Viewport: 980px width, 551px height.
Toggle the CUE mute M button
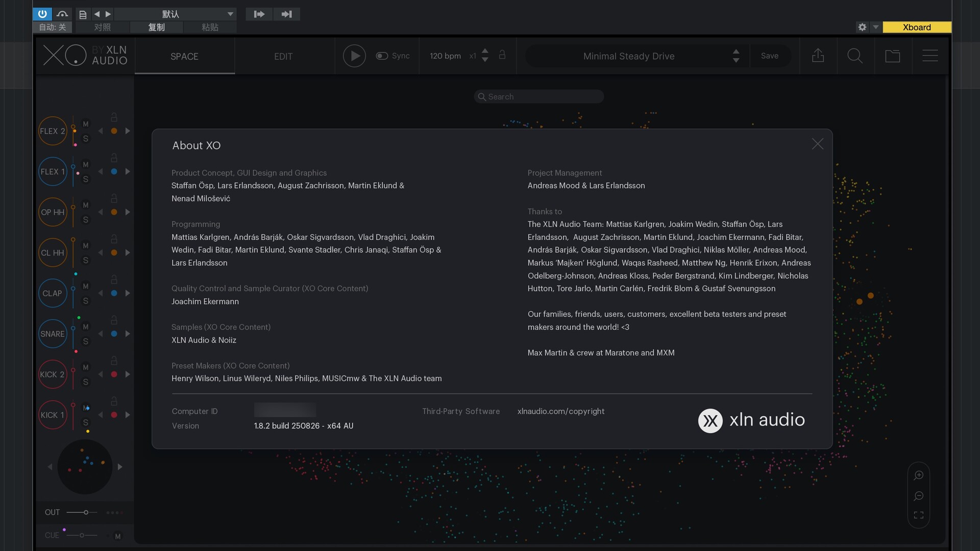[x=118, y=536]
